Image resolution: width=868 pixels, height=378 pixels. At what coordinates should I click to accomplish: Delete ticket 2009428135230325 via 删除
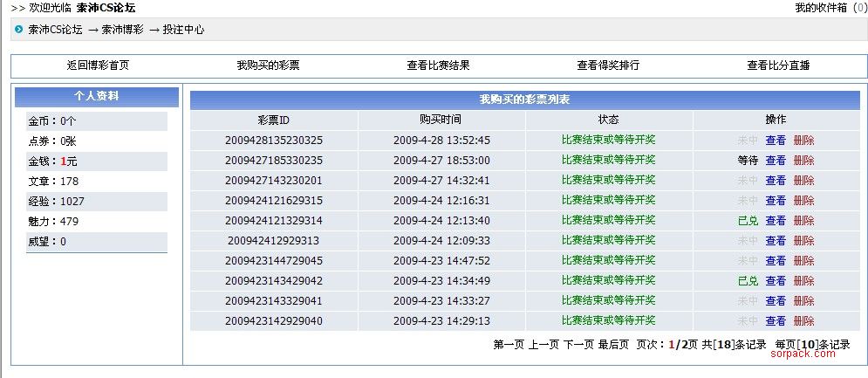(803, 141)
